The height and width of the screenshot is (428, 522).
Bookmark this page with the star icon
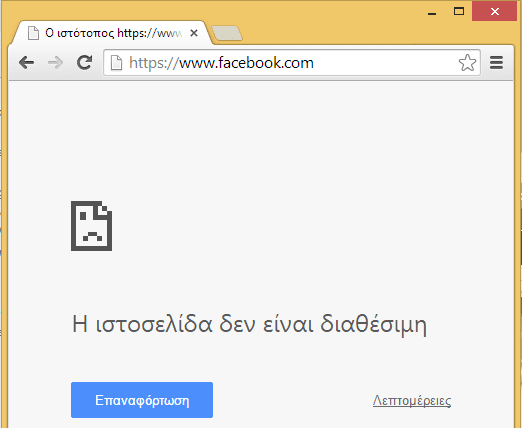467,63
